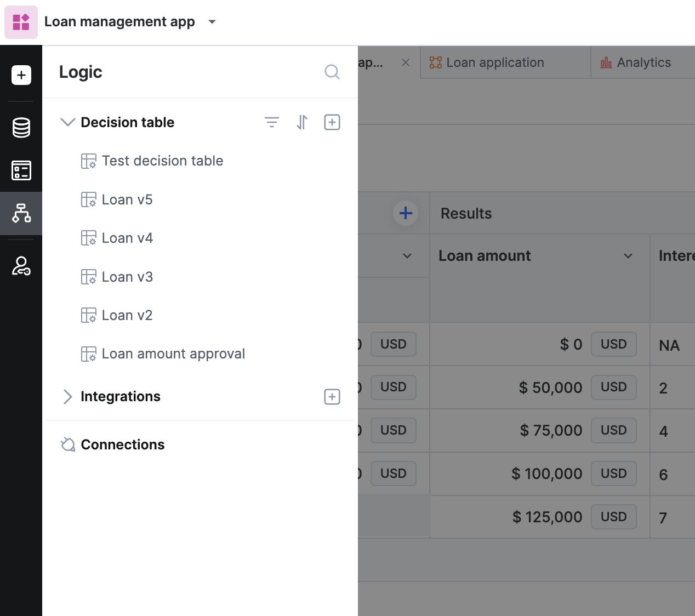Add a new integration
The image size is (695, 616).
(332, 397)
